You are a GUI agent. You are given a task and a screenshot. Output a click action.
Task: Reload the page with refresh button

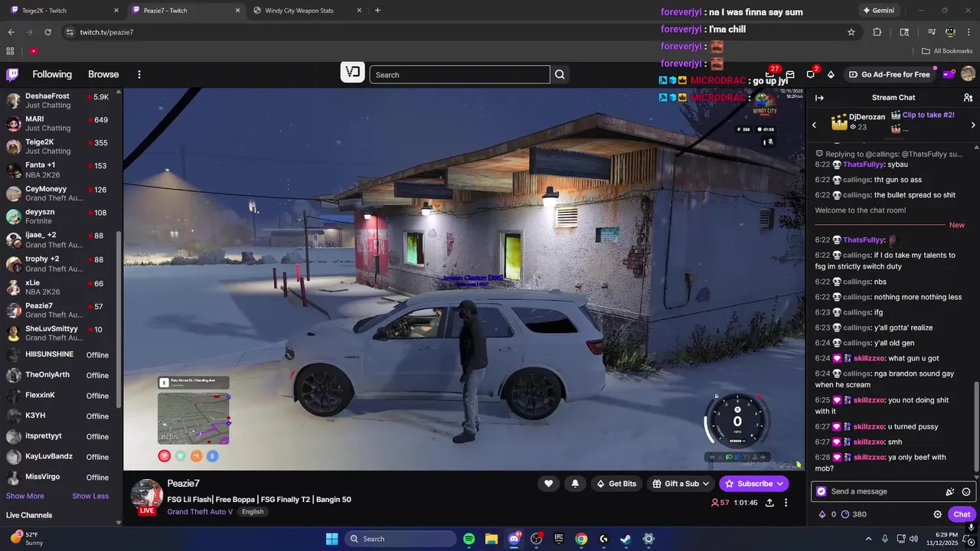pyautogui.click(x=47, y=32)
